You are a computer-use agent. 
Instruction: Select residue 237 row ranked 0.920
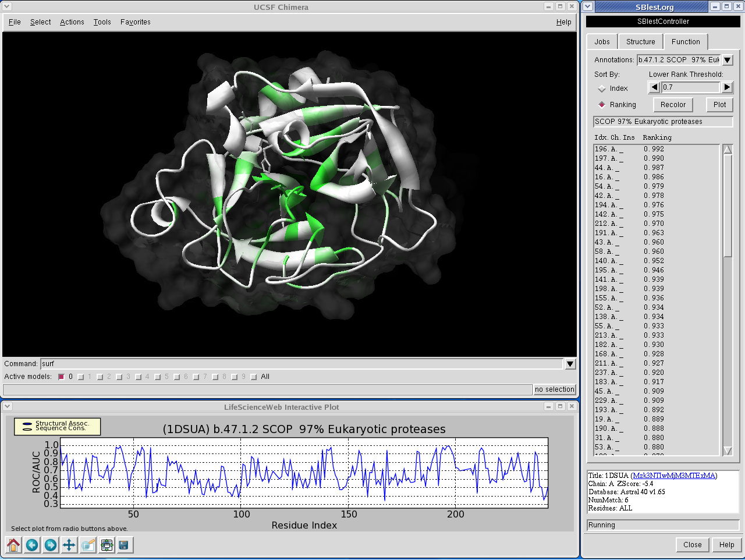coord(657,373)
